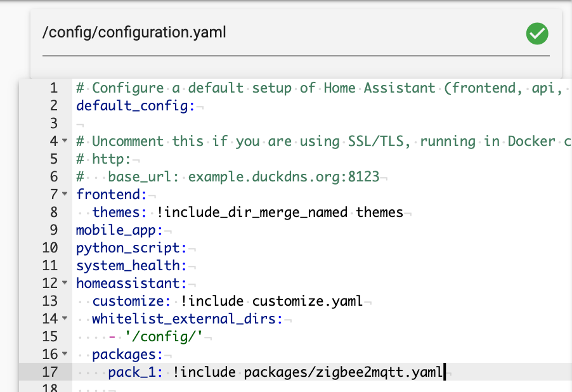Collapse the frontend block fold arrow
This screenshot has height=392, width=572.
65,194
